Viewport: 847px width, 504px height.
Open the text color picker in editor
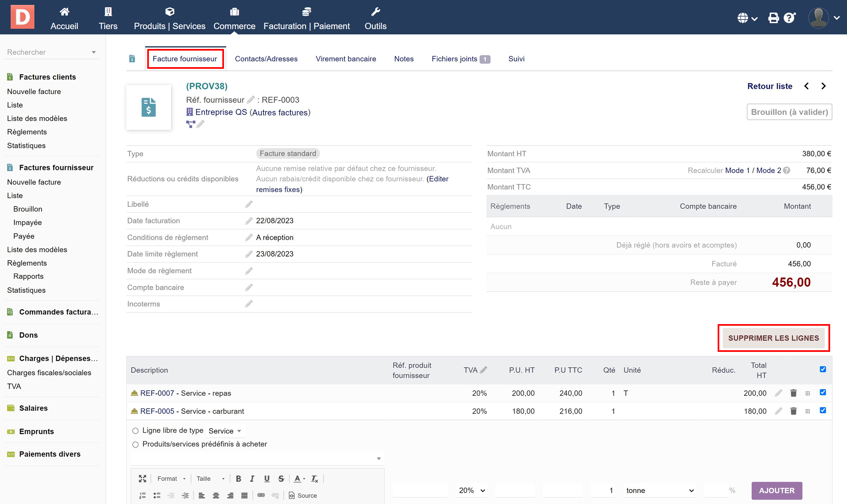click(299, 479)
